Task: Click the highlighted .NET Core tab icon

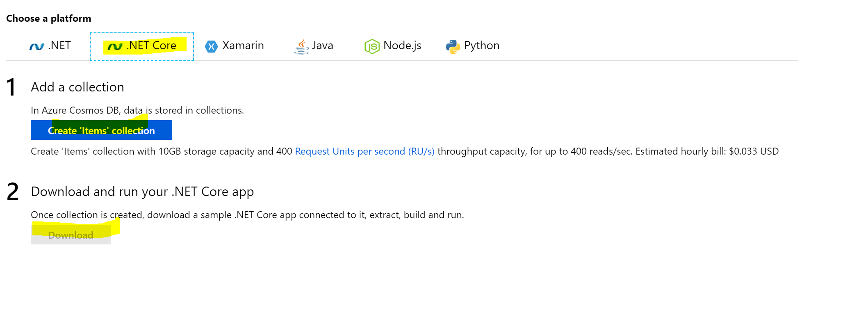Action: click(x=115, y=46)
